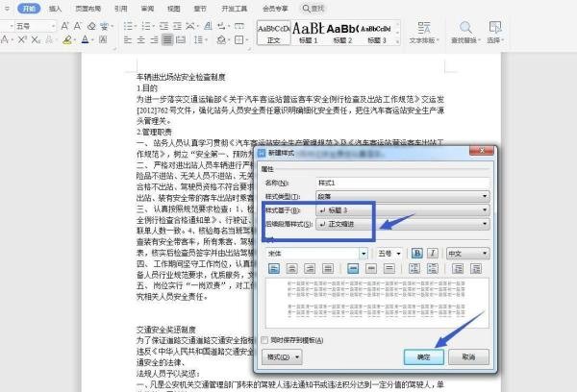Open line spacing options in ribbon
The height and width of the screenshot is (392, 577).
(199, 39)
